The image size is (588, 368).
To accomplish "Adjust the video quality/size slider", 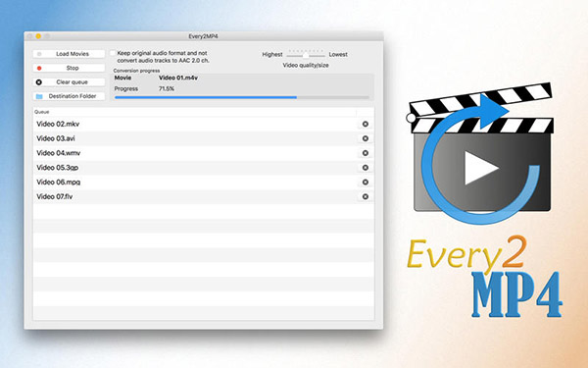I will pos(306,55).
